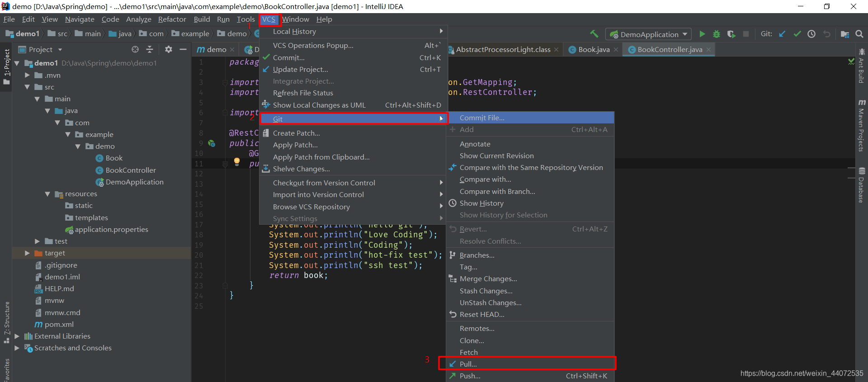Hide the Project panel with minus icon
The height and width of the screenshot is (382, 868).
pos(183,49)
